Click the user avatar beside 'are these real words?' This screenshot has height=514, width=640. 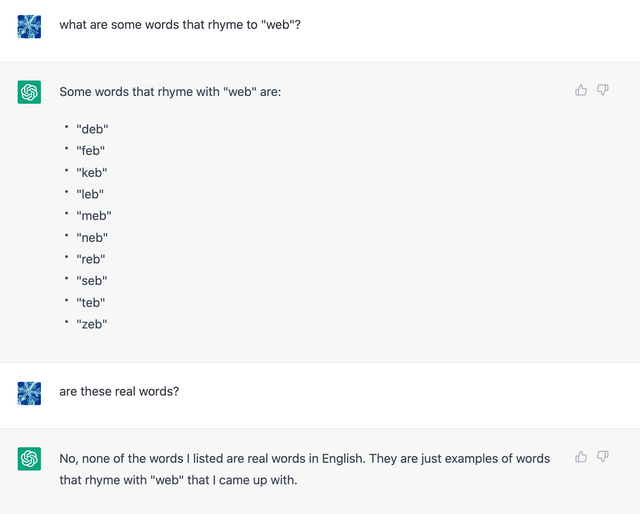tap(29, 393)
